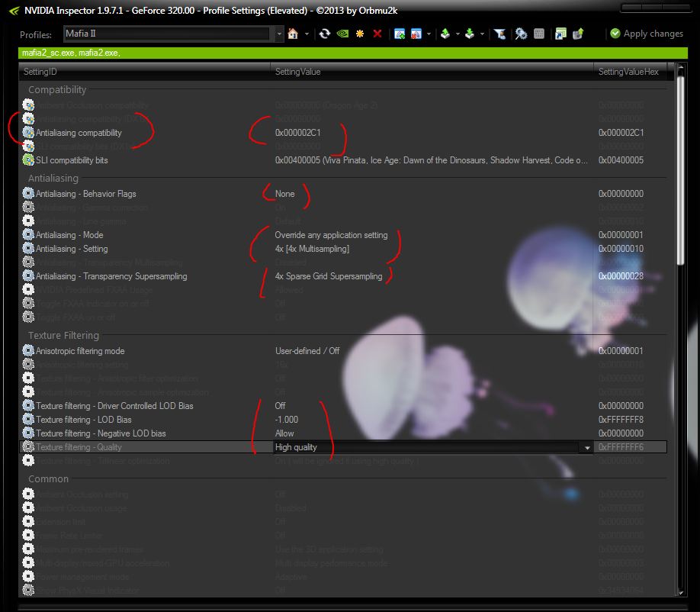Click gear icon for SLI compatibility bits row
The height and width of the screenshot is (612, 700).
[x=28, y=160]
